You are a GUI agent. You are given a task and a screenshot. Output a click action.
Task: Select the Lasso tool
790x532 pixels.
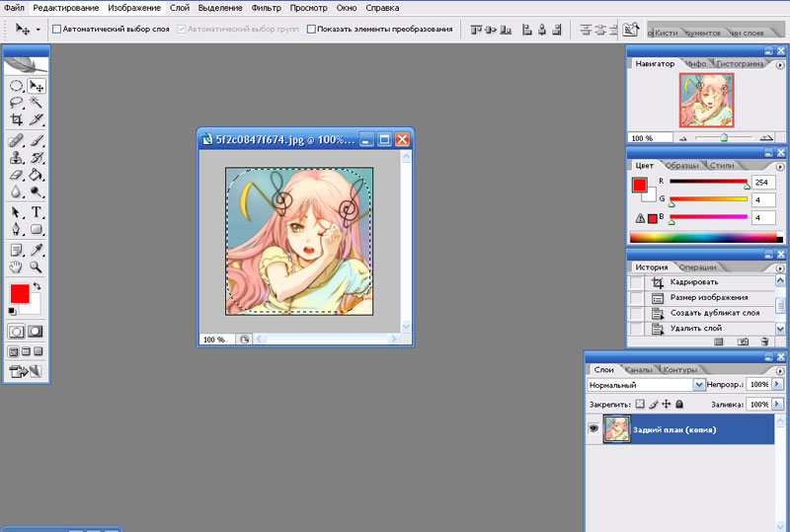[16, 102]
